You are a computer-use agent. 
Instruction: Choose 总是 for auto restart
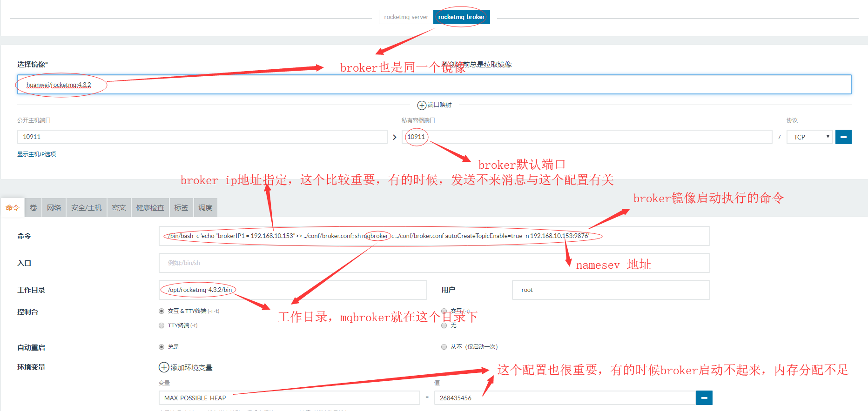161,347
